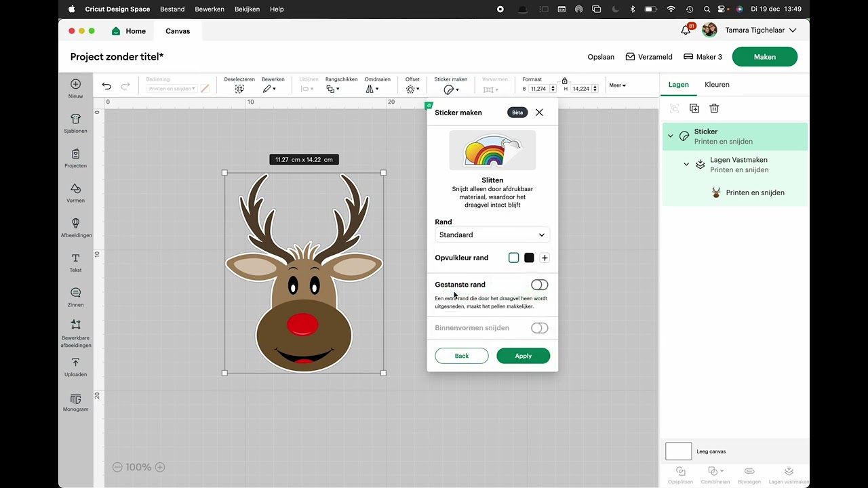Zoom out with the minus icon
The width and height of the screenshot is (868, 488).
tap(117, 467)
